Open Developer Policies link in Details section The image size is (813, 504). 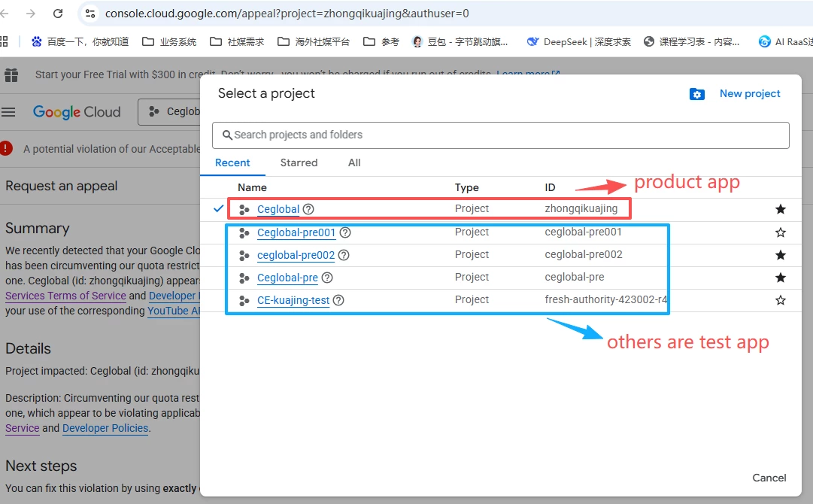[105, 428]
